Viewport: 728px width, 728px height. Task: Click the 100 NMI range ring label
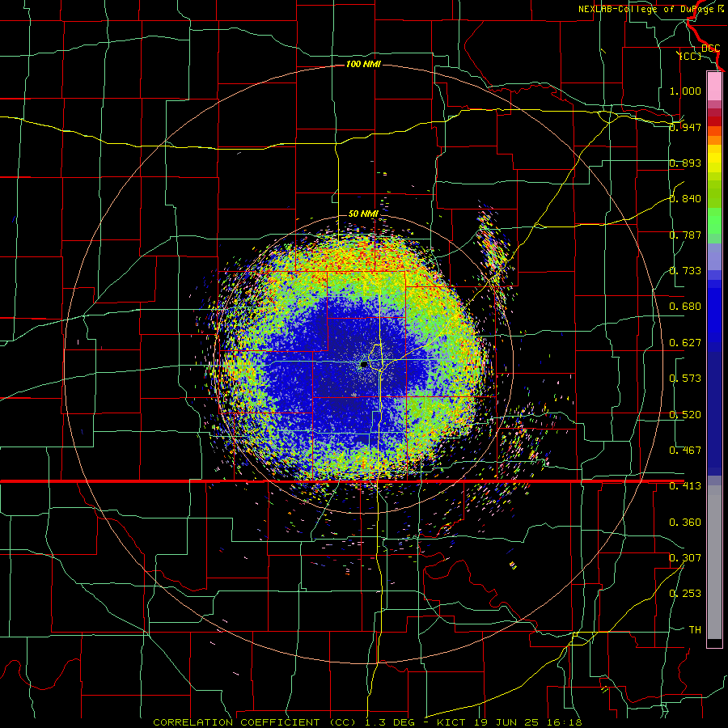[x=363, y=64]
